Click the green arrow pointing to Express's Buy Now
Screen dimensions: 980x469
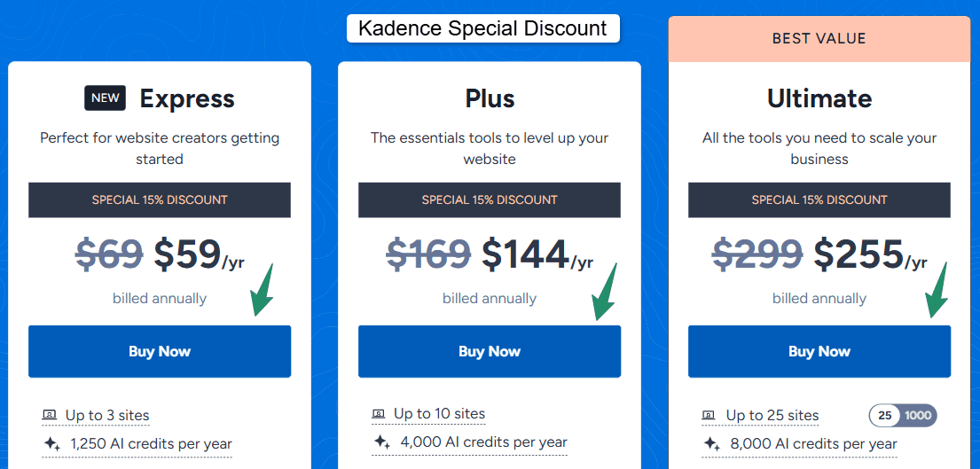(263, 290)
